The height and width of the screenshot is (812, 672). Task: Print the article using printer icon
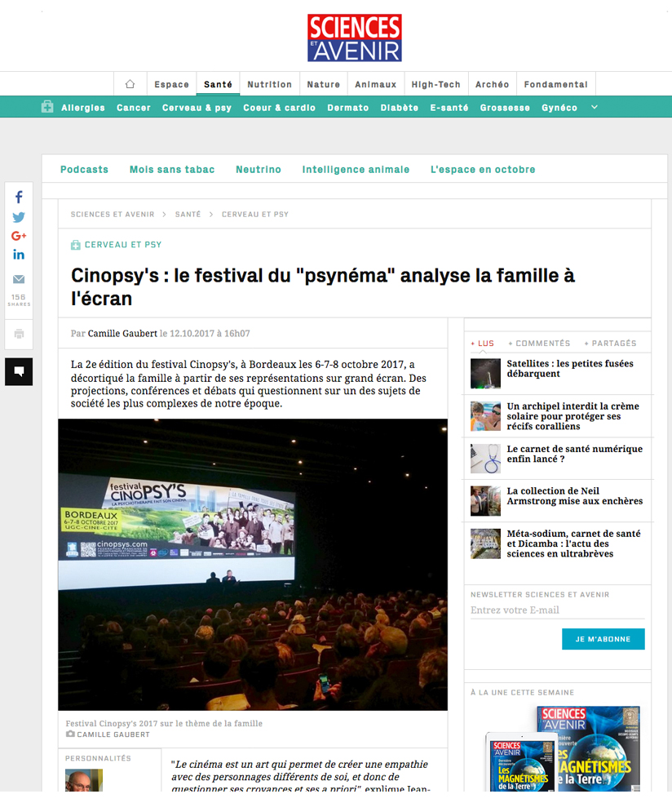[x=19, y=334]
